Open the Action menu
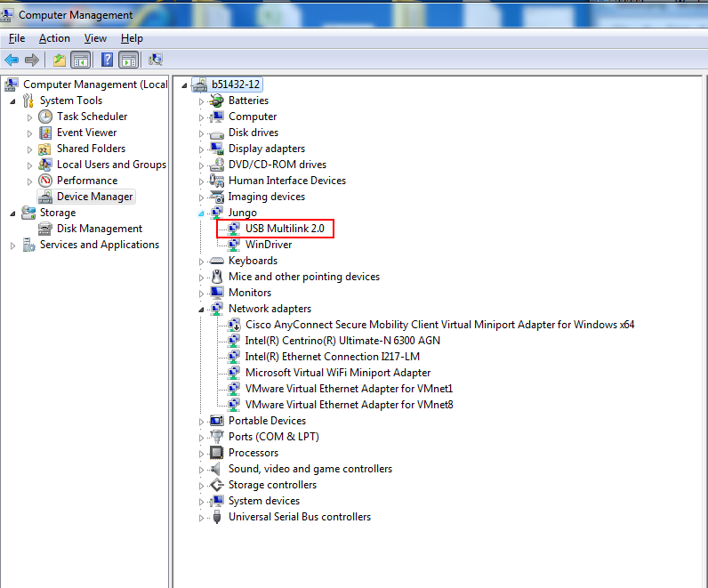Screen dimensions: 708x588 click(x=54, y=38)
